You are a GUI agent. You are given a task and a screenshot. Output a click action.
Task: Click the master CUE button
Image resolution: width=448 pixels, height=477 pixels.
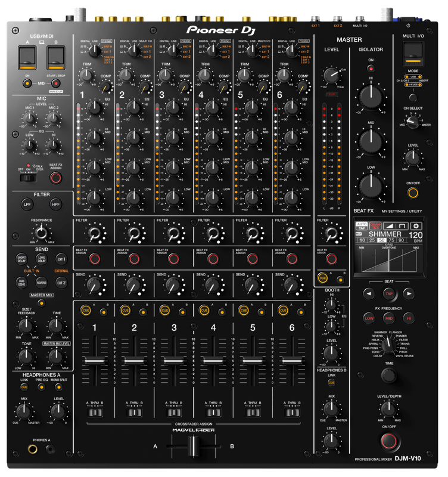point(322,278)
